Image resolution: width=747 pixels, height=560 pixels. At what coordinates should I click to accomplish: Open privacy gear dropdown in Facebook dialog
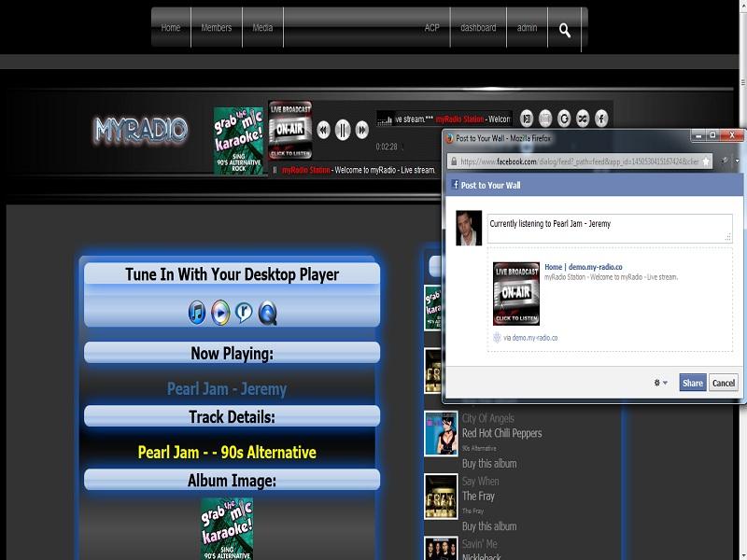660,383
